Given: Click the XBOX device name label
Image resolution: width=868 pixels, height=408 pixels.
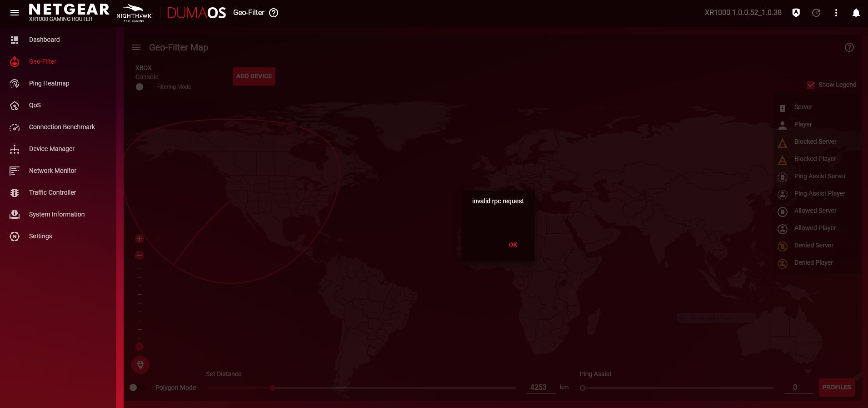Looking at the screenshot, I should point(144,68).
